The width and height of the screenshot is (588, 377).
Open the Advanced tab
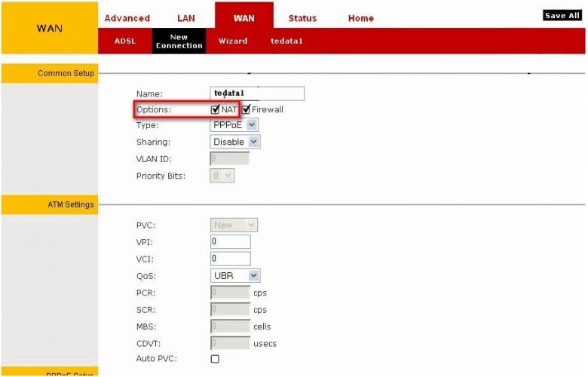[x=127, y=18]
